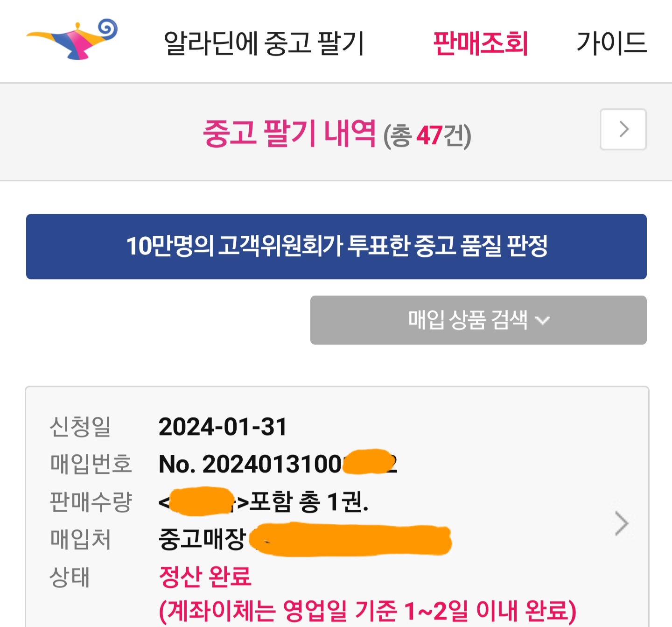Open the 가이드 menu item
Image resolution: width=672 pixels, height=627 pixels.
coord(611,43)
